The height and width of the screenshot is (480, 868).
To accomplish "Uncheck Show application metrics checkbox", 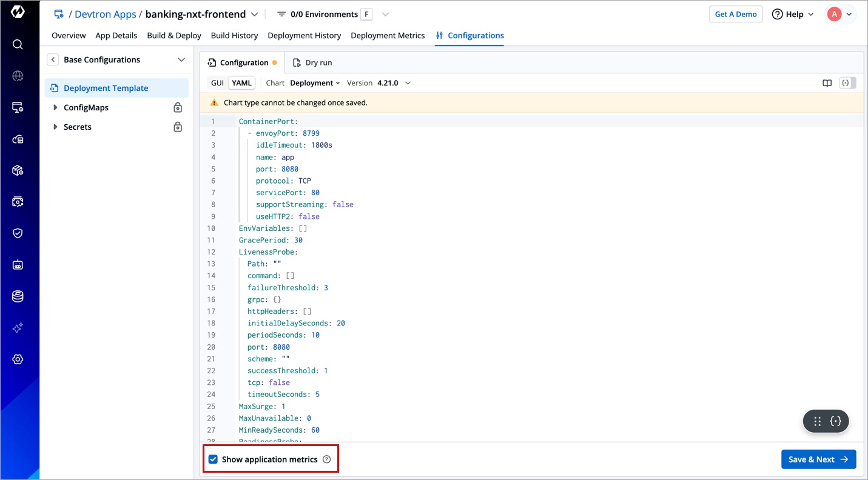I will [213, 459].
